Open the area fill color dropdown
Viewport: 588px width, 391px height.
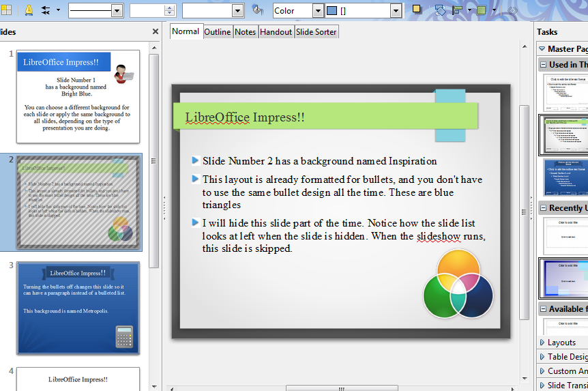(396, 11)
